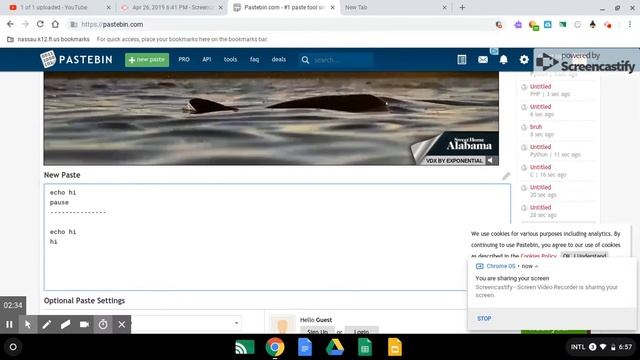Click the Alabama whale ad banner
Viewport: 640px width, 360px height.
(271, 118)
